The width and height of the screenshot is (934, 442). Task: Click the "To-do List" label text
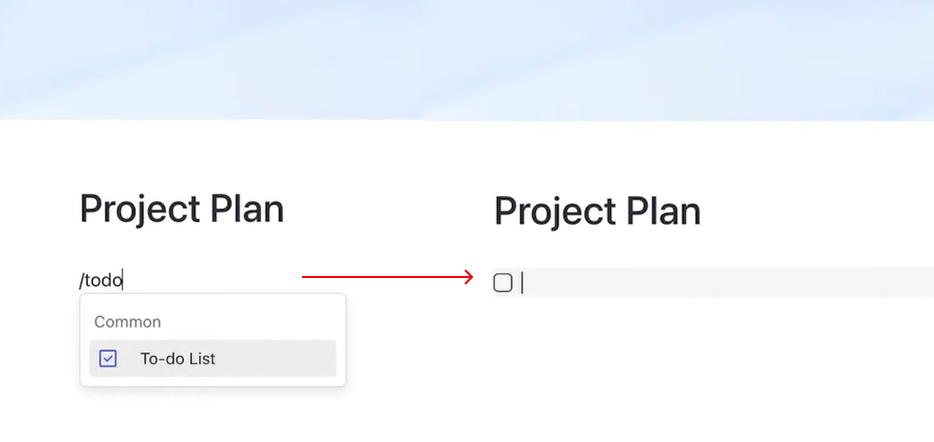[178, 358]
